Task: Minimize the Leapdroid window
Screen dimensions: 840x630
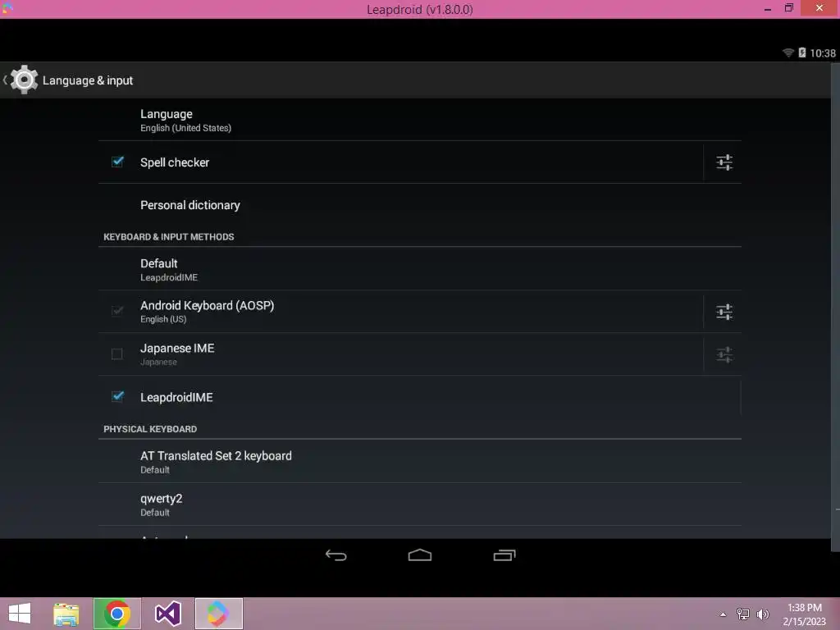Action: [768, 9]
